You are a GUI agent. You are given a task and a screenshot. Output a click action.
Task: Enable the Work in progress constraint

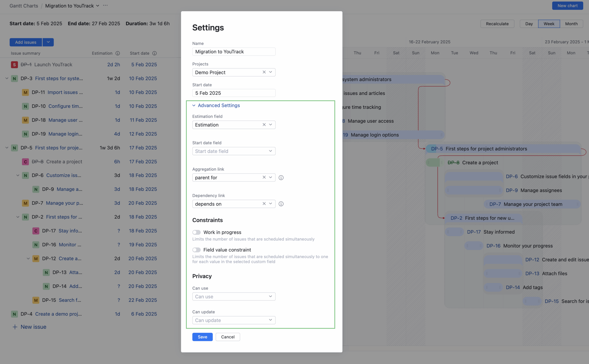click(x=196, y=232)
